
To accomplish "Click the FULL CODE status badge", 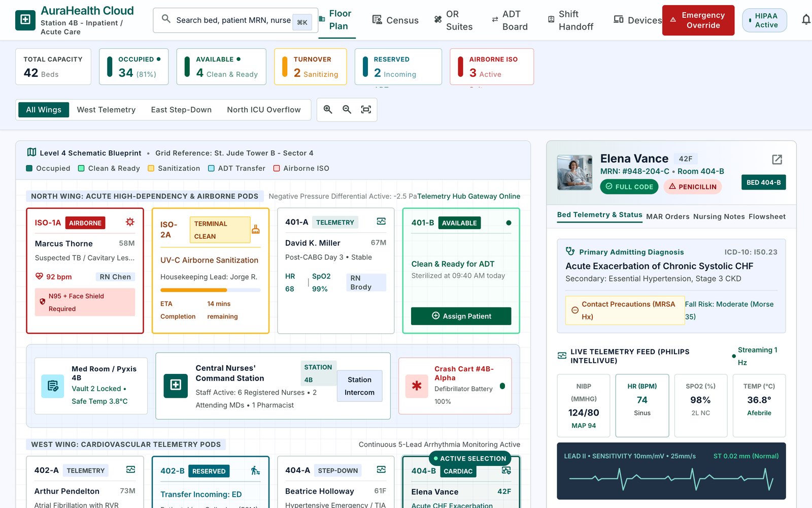I will (629, 187).
